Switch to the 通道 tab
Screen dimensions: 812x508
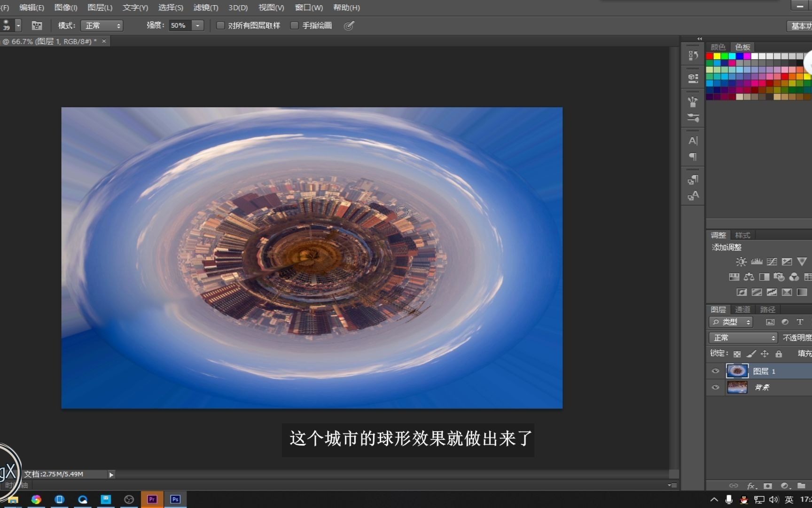(742, 309)
